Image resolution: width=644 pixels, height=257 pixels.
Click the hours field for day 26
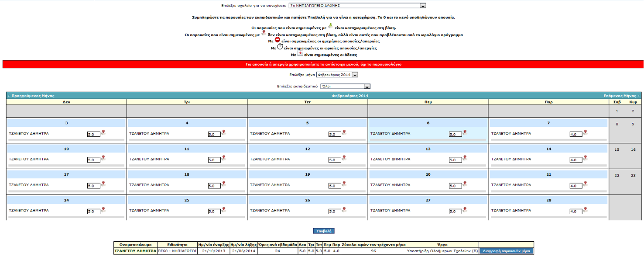(335, 212)
